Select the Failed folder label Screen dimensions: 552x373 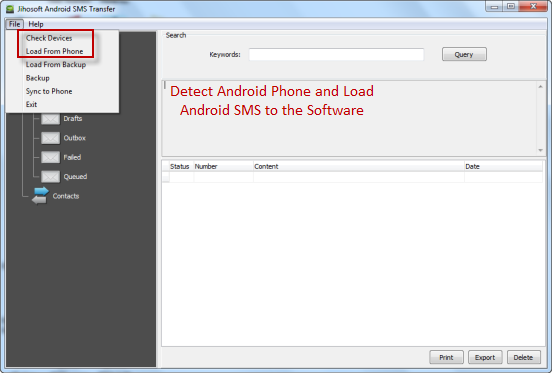72,157
